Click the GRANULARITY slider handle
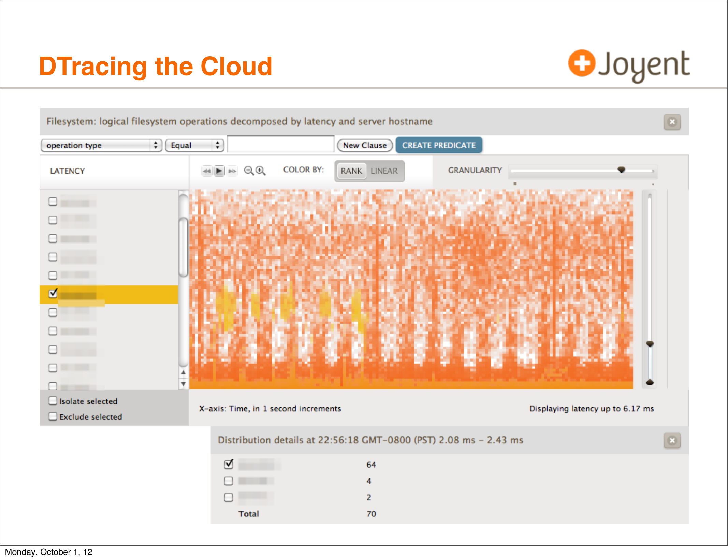Viewport: 728px width, 560px height. coord(621,170)
